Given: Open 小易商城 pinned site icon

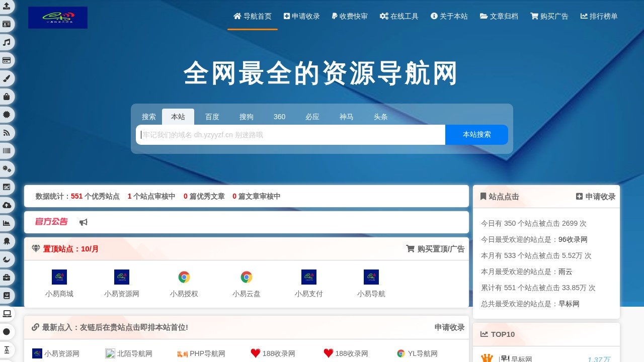Looking at the screenshot, I should point(59,277).
